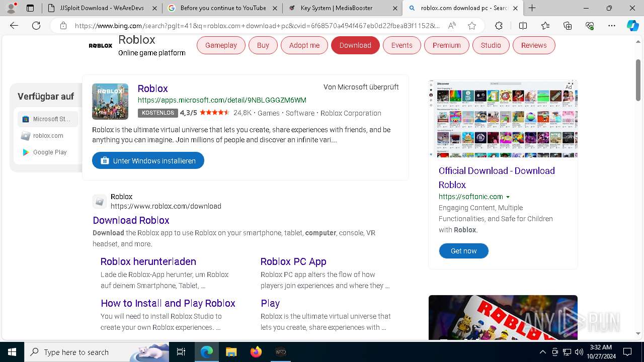
Task: Reload the page with the Refresh icon
Action: (36, 26)
